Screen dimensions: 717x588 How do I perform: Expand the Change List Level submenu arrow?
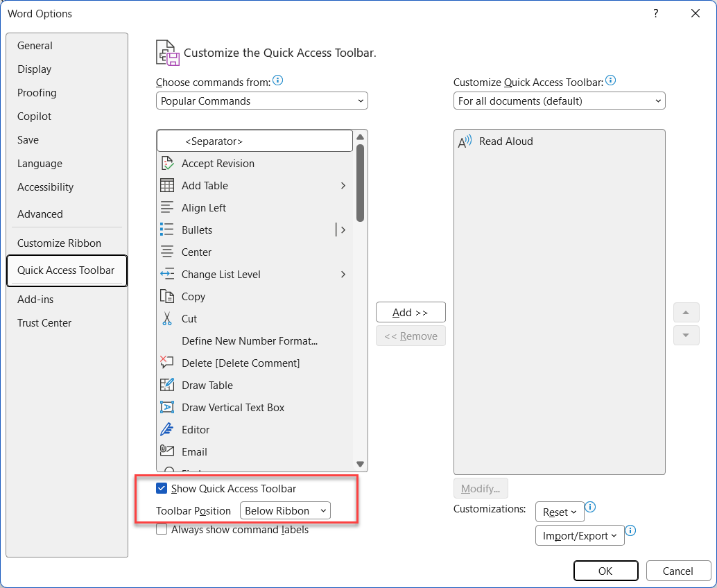(343, 275)
